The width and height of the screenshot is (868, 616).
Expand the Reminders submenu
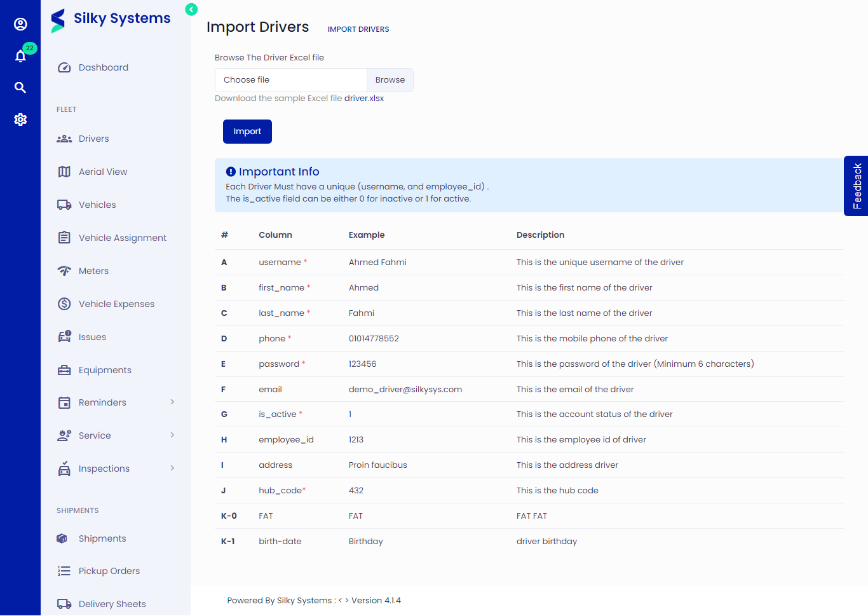[x=172, y=402]
